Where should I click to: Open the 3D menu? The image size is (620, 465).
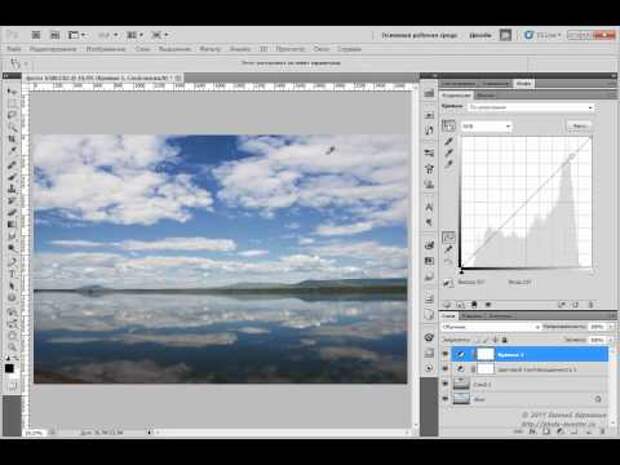[x=264, y=49]
